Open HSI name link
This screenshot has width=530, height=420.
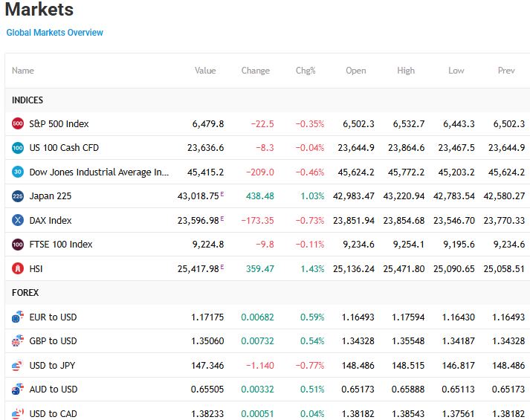click(x=36, y=269)
